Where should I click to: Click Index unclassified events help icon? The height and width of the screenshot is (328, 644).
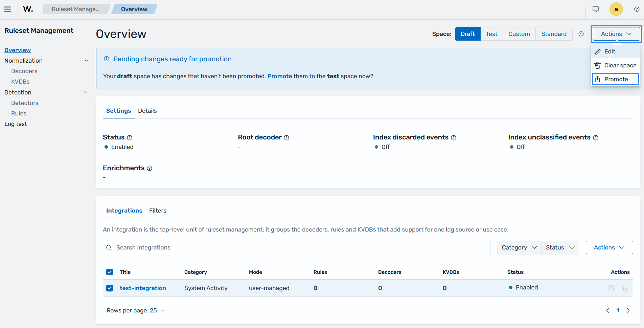coord(596,138)
